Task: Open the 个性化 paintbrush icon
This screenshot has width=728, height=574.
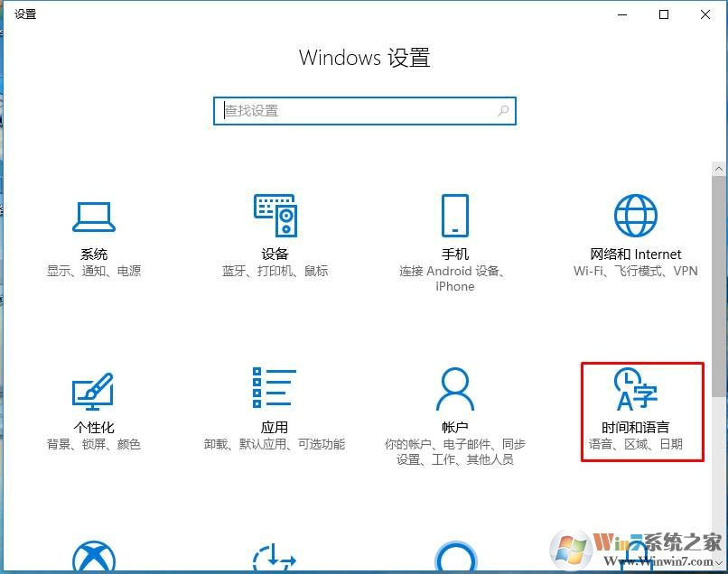Action: [93, 391]
